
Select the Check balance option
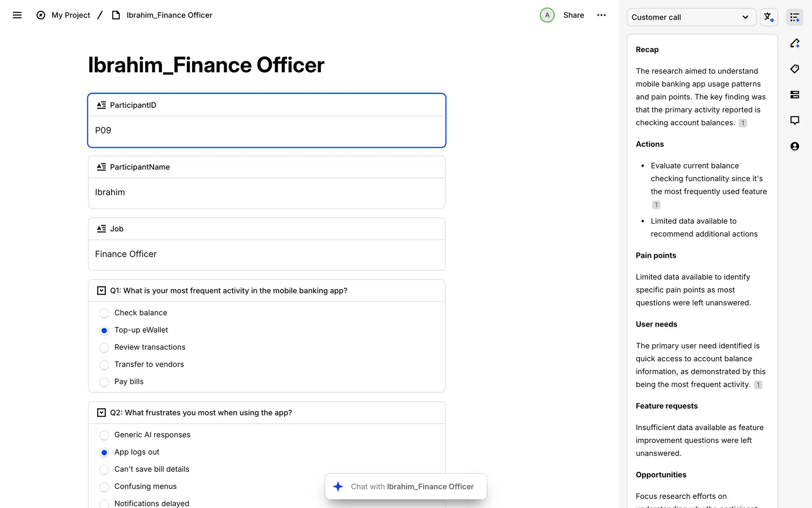pyautogui.click(x=104, y=313)
